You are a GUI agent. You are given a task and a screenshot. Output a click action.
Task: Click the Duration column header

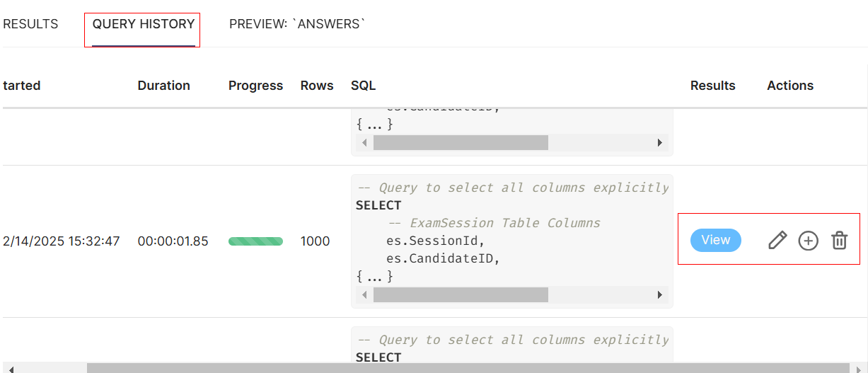pyautogui.click(x=163, y=86)
